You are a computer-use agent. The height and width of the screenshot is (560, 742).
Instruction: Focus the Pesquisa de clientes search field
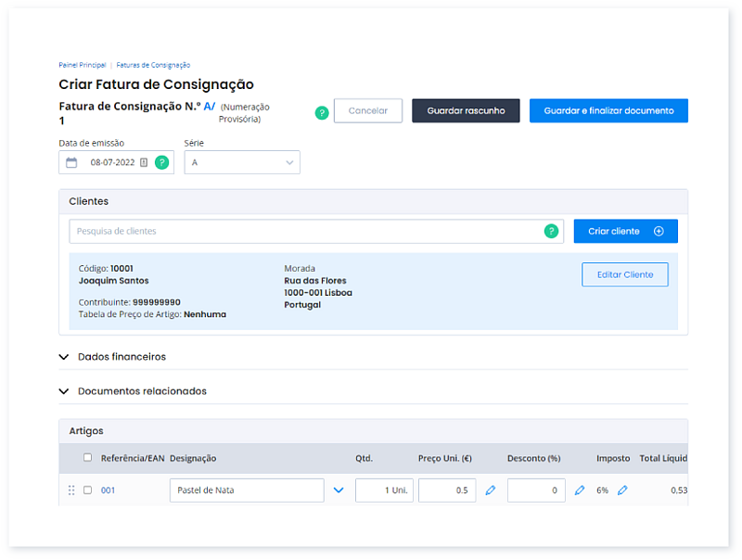tap(306, 231)
